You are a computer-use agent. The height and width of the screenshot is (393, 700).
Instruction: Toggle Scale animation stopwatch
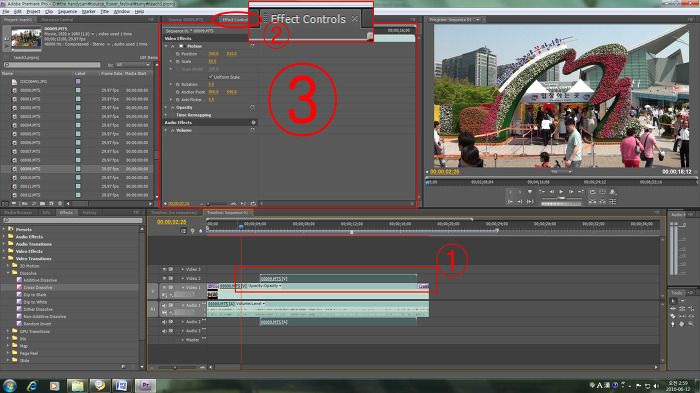[x=178, y=61]
